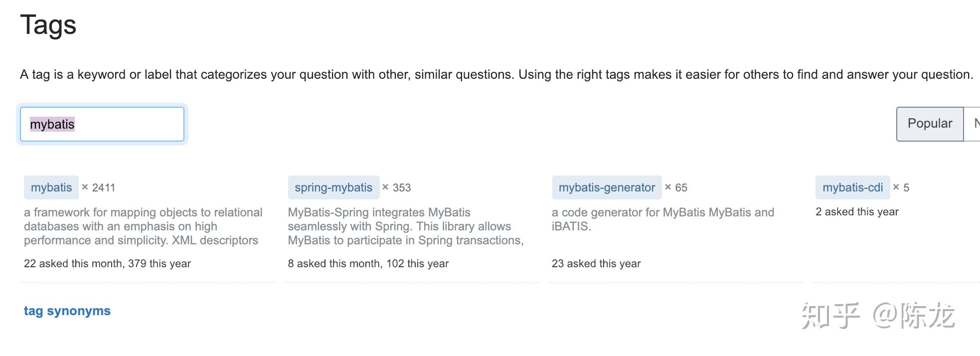Click the × 353 count beside spring-mybatis
980x356 pixels.
397,187
